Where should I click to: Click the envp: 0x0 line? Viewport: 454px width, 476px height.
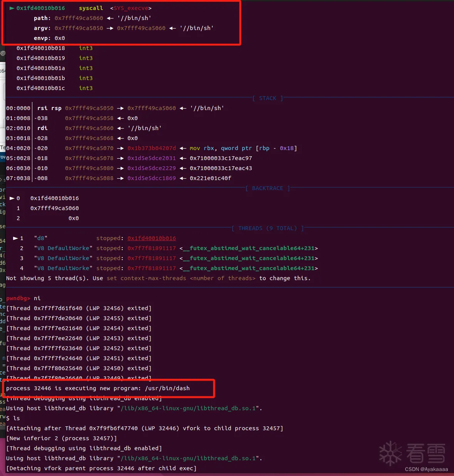tap(49, 38)
